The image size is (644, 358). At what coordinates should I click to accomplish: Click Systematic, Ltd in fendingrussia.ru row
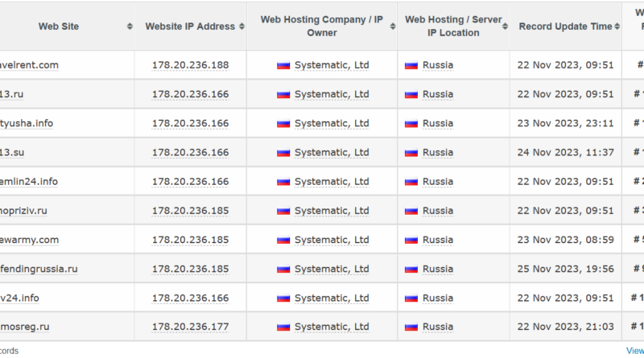(x=332, y=269)
